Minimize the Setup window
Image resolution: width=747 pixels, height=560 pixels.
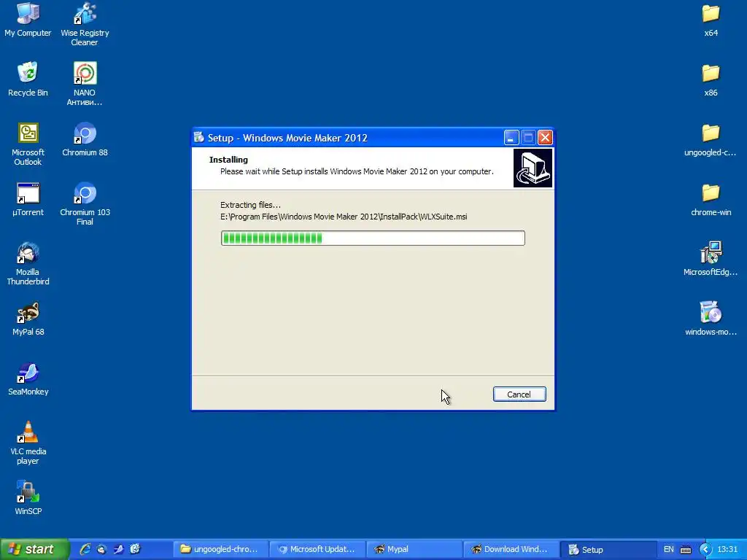(511, 138)
